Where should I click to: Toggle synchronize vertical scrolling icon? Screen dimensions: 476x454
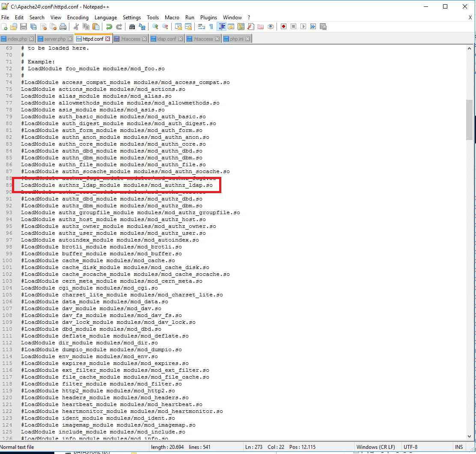click(x=178, y=27)
